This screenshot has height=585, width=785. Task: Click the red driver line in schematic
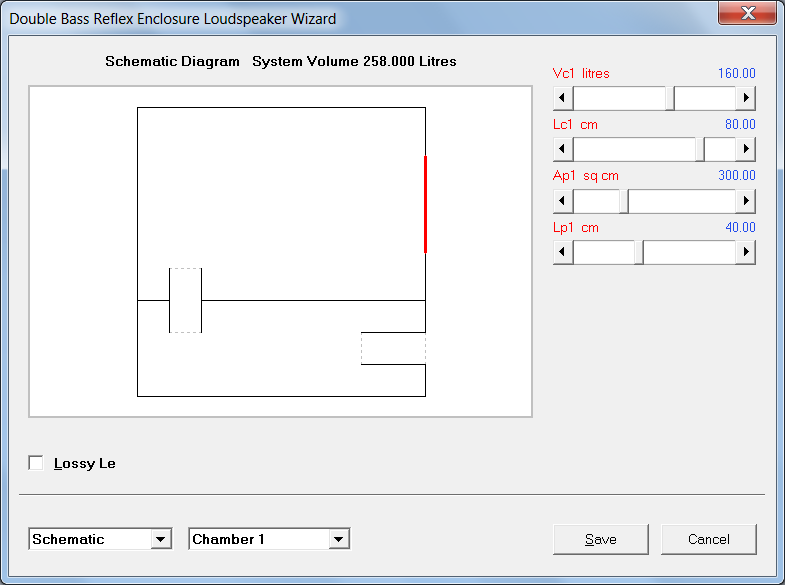(x=426, y=204)
